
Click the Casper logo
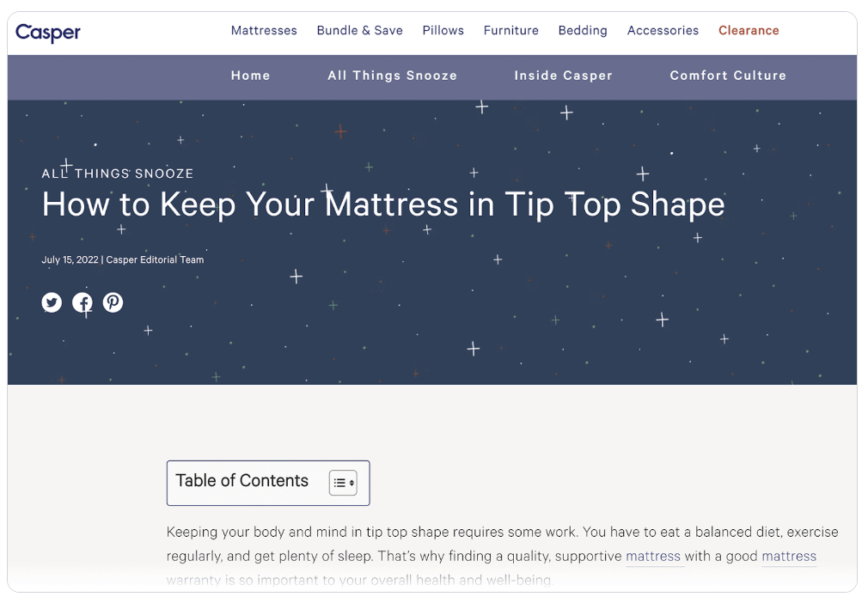pos(48,33)
